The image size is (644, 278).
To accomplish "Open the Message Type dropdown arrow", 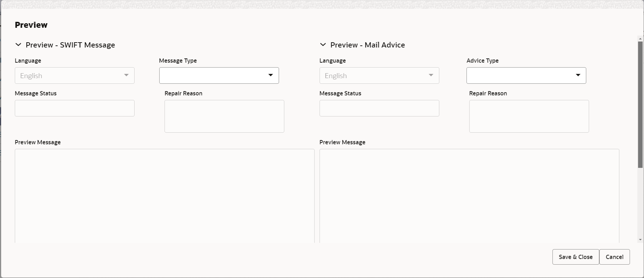I will tap(271, 75).
